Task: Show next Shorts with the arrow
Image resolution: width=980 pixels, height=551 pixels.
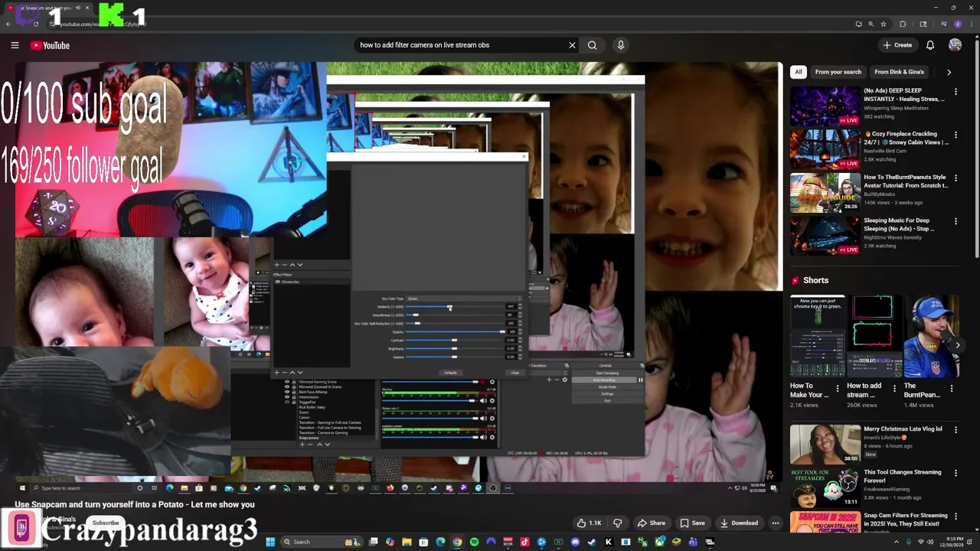Action: click(x=957, y=345)
